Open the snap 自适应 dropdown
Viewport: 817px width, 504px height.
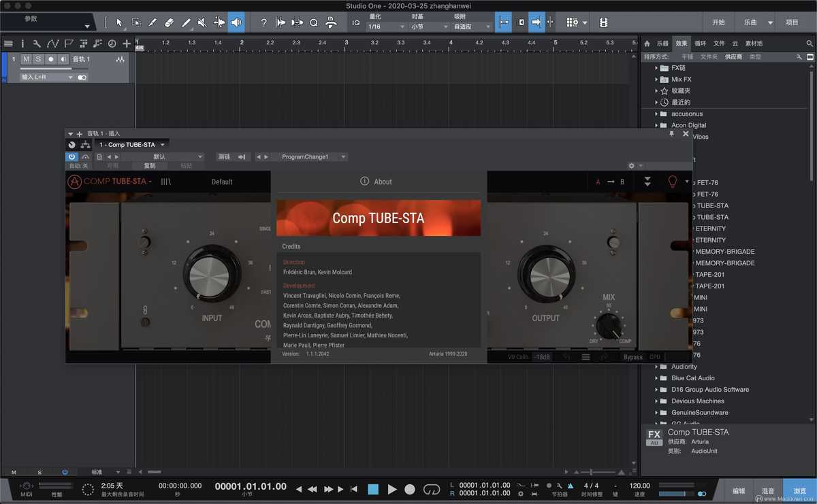click(472, 27)
